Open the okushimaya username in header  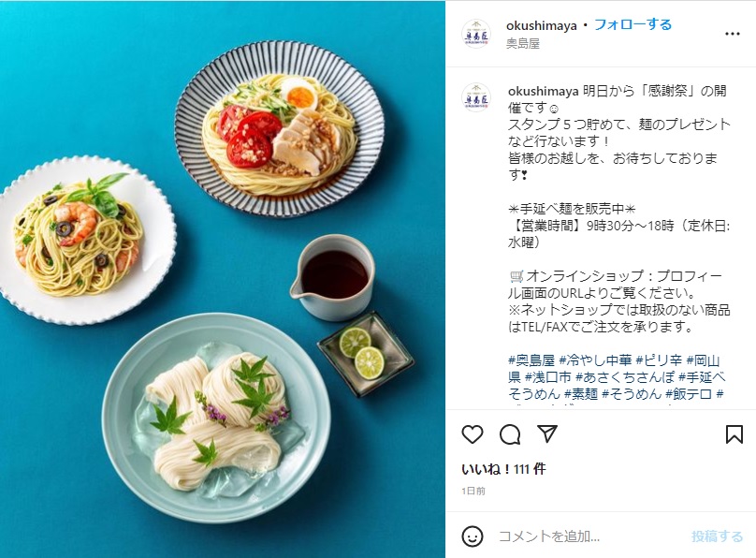point(542,25)
